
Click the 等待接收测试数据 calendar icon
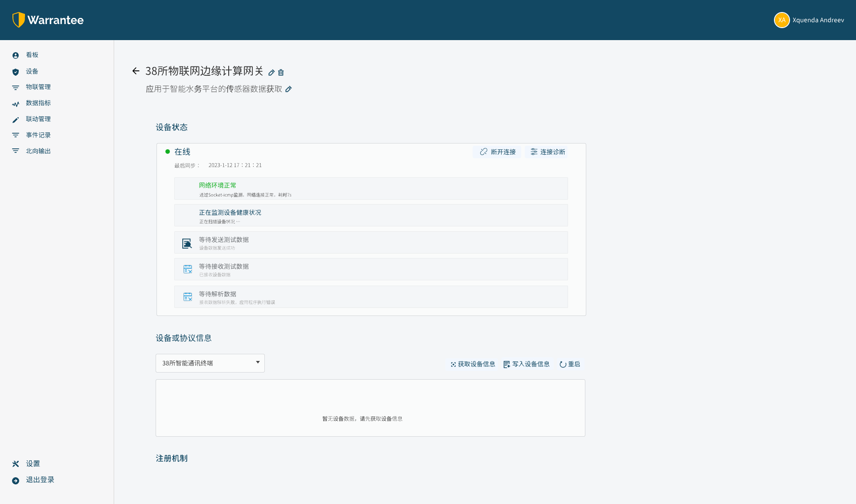click(x=188, y=269)
